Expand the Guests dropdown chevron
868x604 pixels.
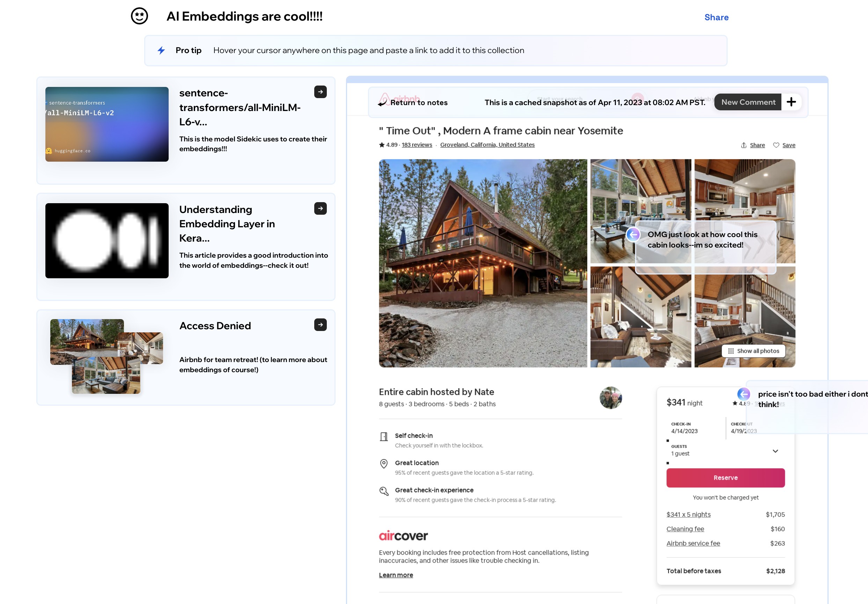point(775,451)
